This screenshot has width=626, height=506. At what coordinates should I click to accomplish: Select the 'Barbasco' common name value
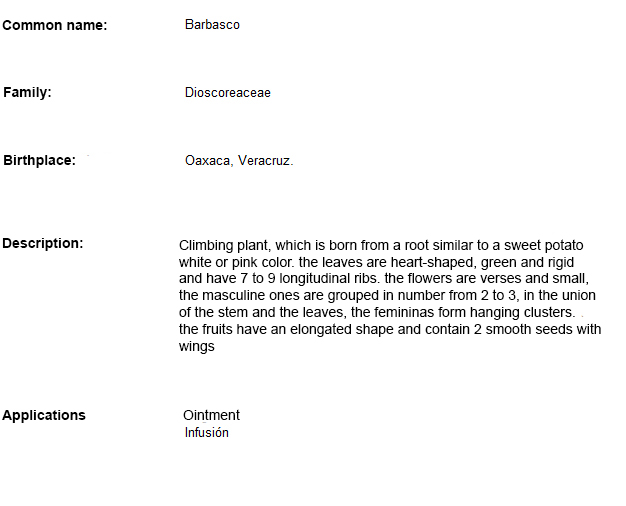212,24
